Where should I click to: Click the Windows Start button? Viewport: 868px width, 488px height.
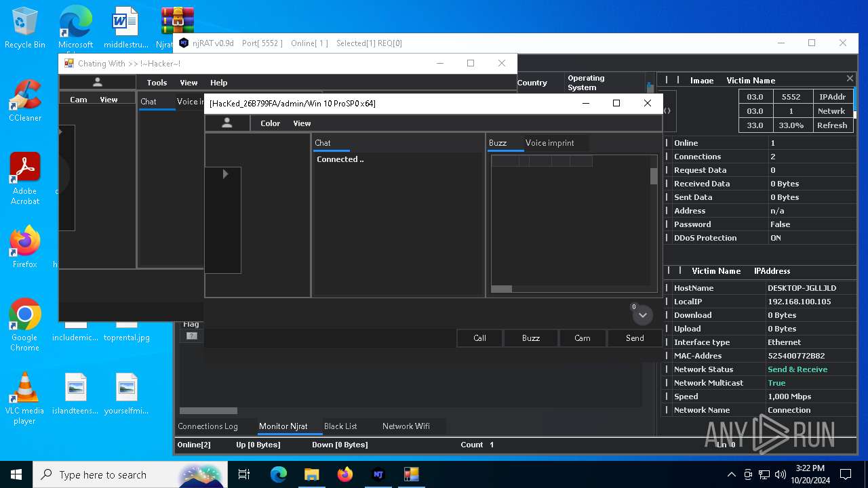click(x=16, y=474)
